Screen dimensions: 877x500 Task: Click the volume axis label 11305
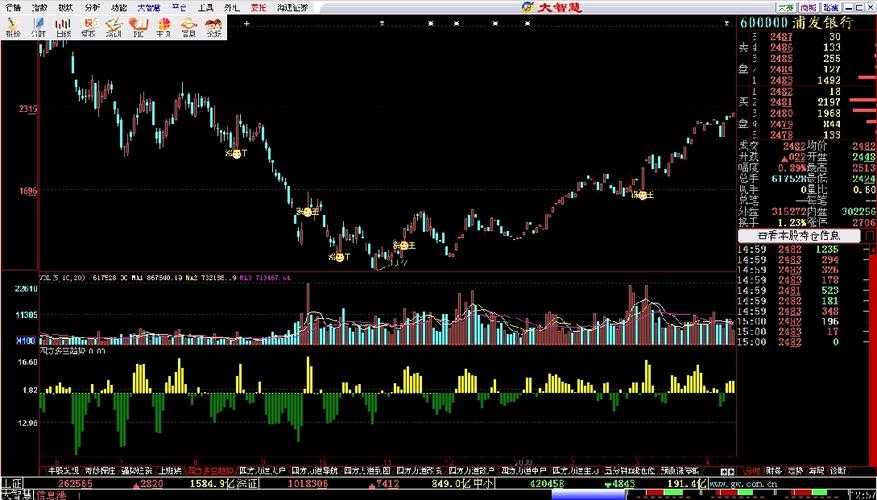pos(26,315)
